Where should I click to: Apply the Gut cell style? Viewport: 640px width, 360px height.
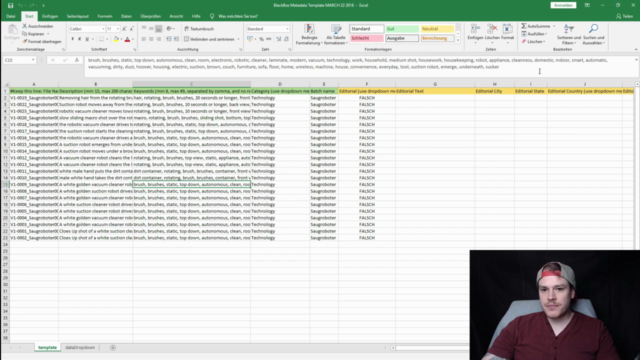tap(402, 29)
